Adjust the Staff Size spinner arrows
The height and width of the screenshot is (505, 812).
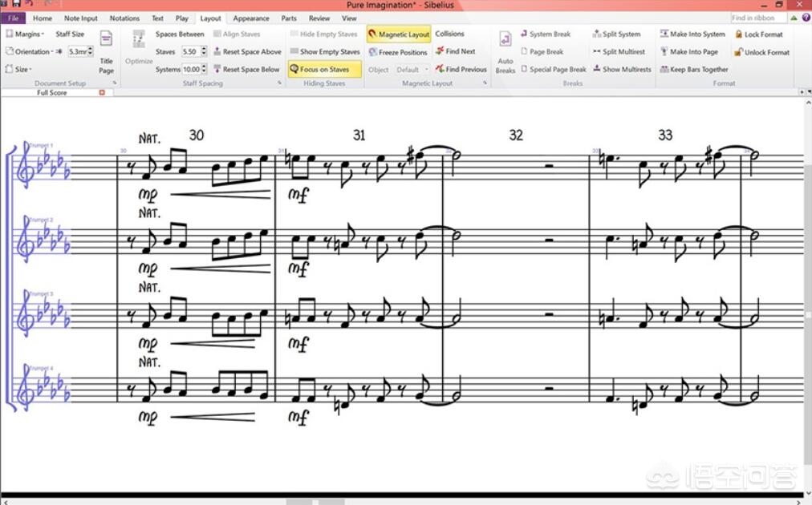pyautogui.click(x=91, y=52)
